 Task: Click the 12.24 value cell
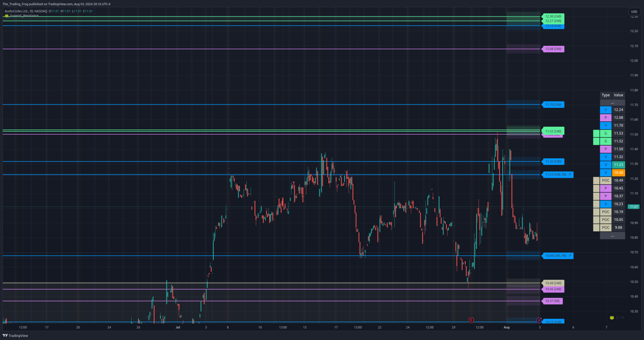(x=619, y=110)
